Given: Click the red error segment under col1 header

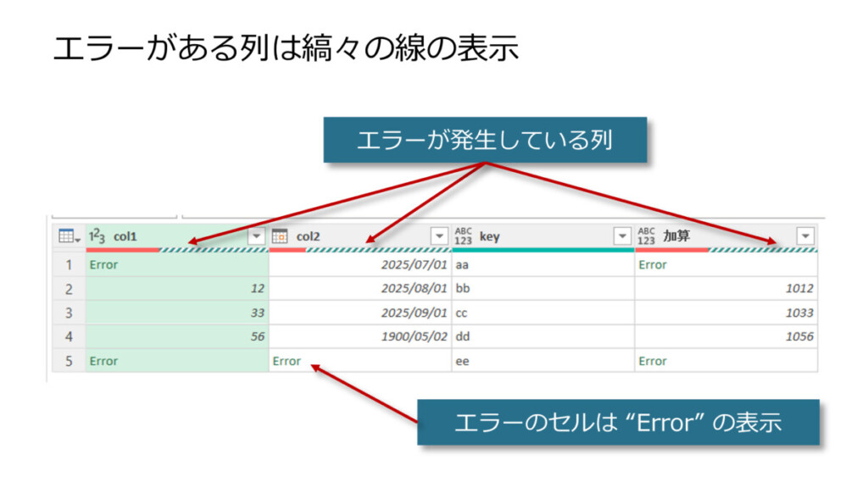Looking at the screenshot, I should point(122,250).
